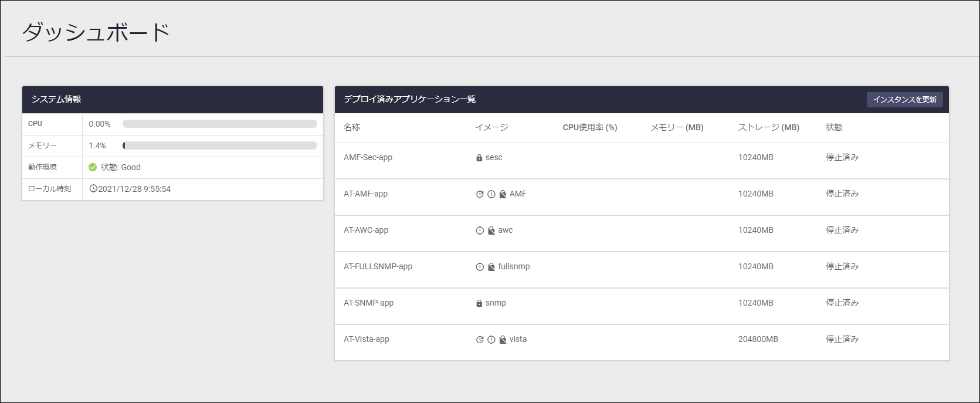Click the メモリー (MB) column header
This screenshot has width=980, height=403.
[677, 127]
